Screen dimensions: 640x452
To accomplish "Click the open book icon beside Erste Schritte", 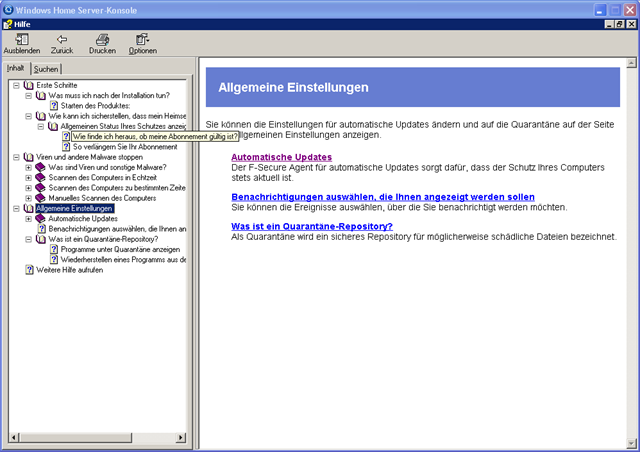I will click(x=29, y=85).
